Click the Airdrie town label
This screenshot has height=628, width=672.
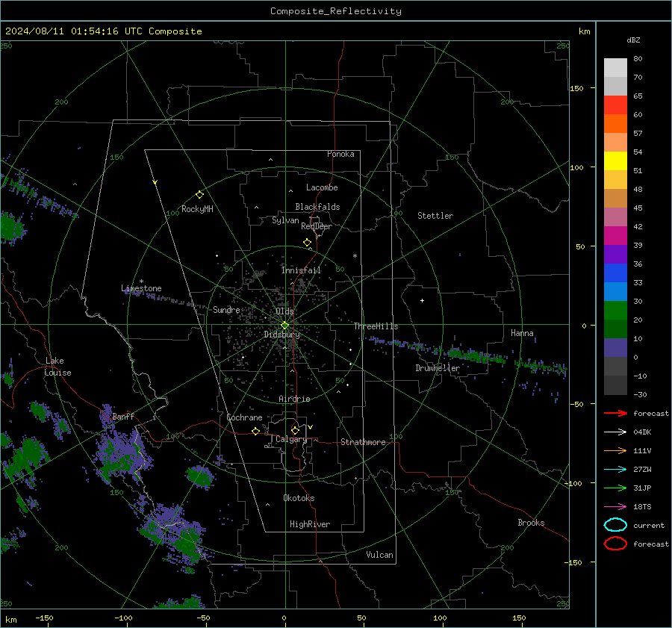294,399
